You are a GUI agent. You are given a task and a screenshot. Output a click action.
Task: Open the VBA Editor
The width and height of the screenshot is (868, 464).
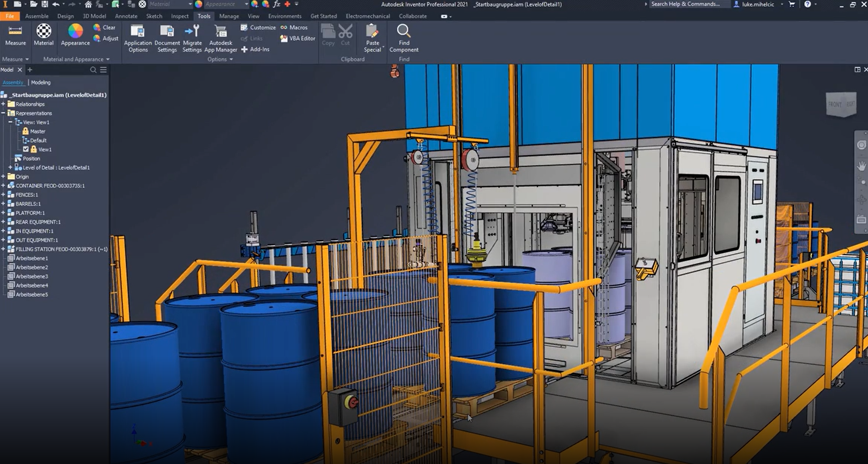[x=297, y=39]
